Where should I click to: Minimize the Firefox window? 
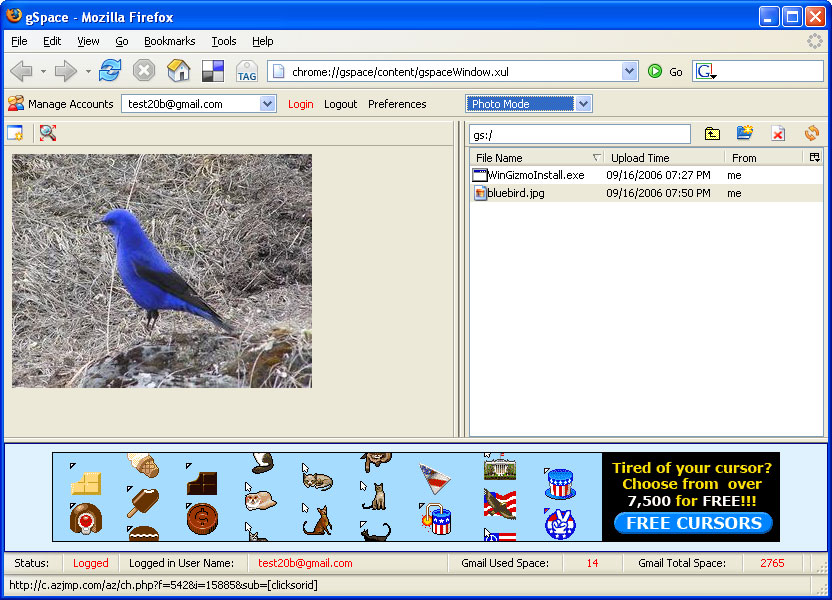(x=768, y=16)
